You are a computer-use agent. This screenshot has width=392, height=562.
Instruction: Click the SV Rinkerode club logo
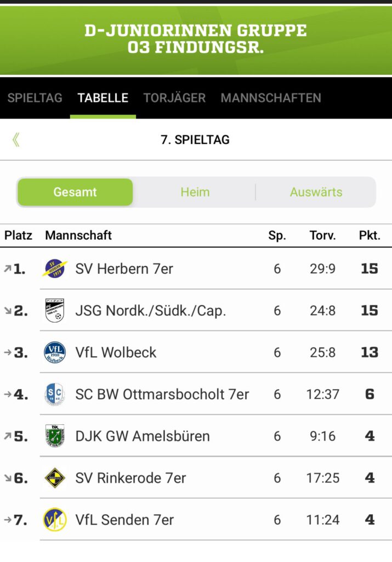pyautogui.click(x=55, y=478)
